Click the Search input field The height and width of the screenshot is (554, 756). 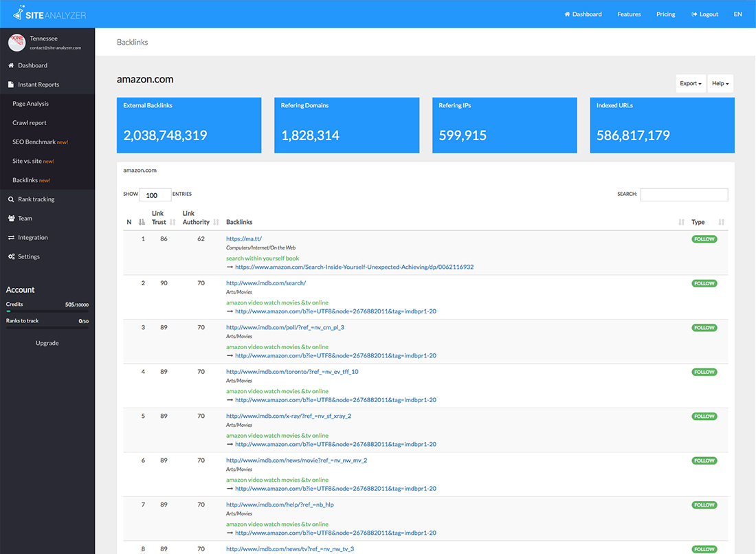[684, 195]
